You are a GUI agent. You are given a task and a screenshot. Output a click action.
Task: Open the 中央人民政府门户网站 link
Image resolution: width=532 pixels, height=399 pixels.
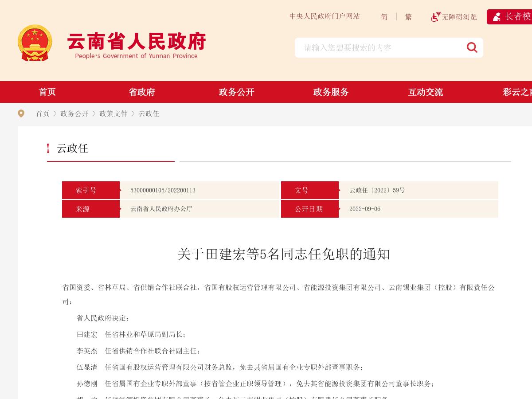click(x=325, y=16)
